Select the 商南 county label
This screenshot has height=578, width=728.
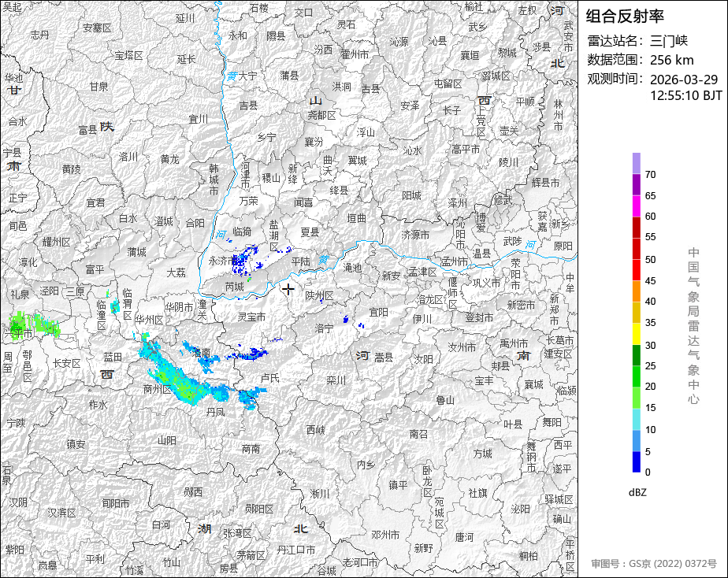tap(251, 449)
